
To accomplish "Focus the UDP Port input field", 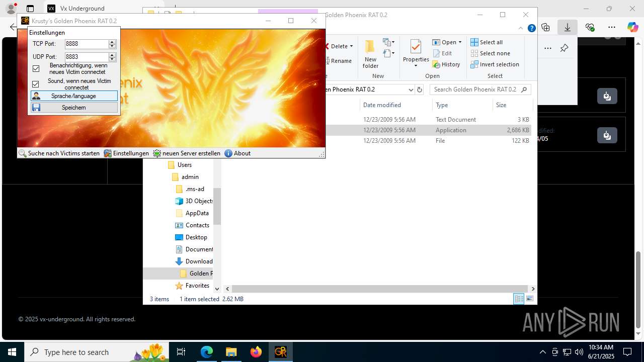I will (x=87, y=57).
